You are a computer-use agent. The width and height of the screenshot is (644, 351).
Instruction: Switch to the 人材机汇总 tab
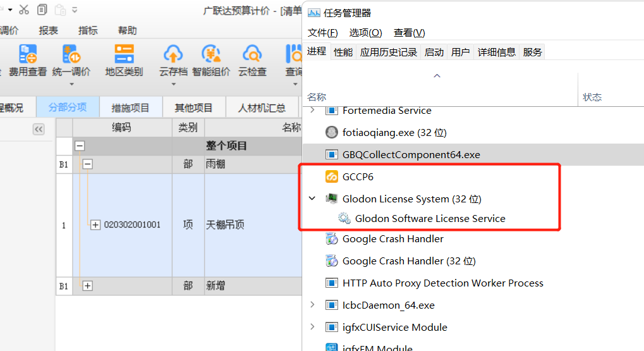(262, 108)
